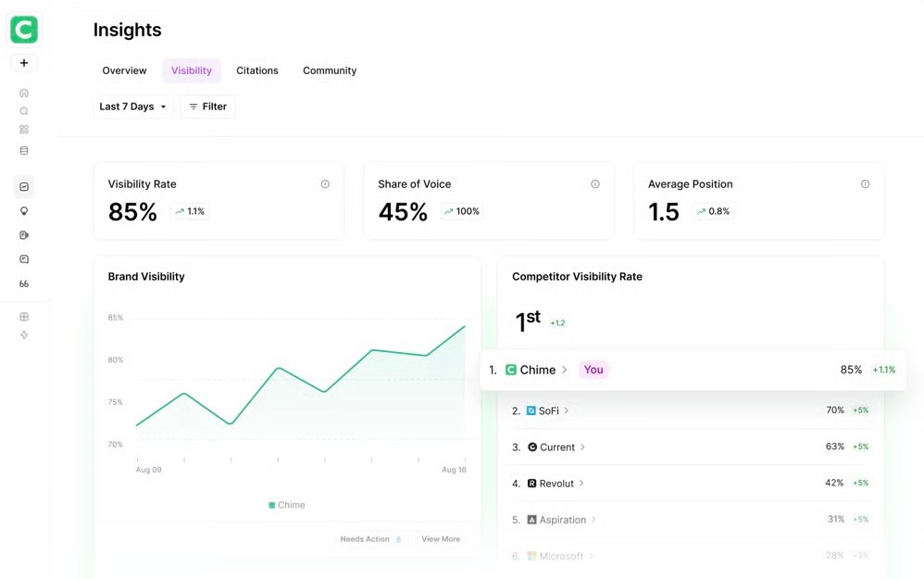
Task: Click the search magnifier icon in sidebar
Action: 24,111
